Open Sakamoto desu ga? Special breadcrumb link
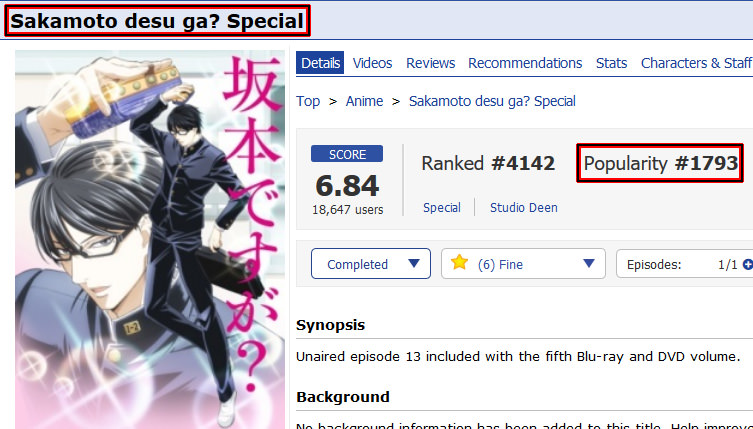Screen dimensions: 753x429 pyautogui.click(x=492, y=101)
